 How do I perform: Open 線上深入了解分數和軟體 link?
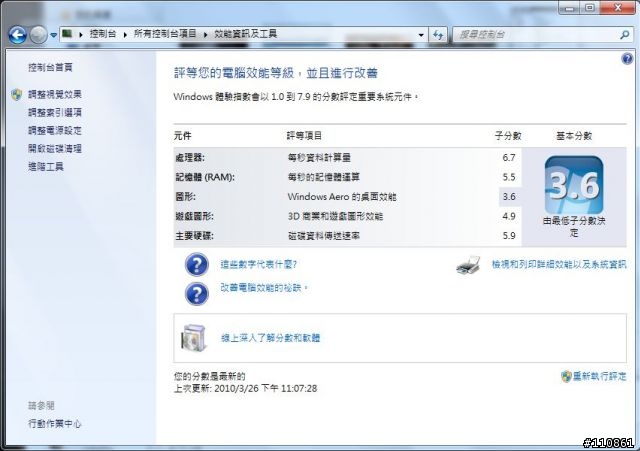271,338
